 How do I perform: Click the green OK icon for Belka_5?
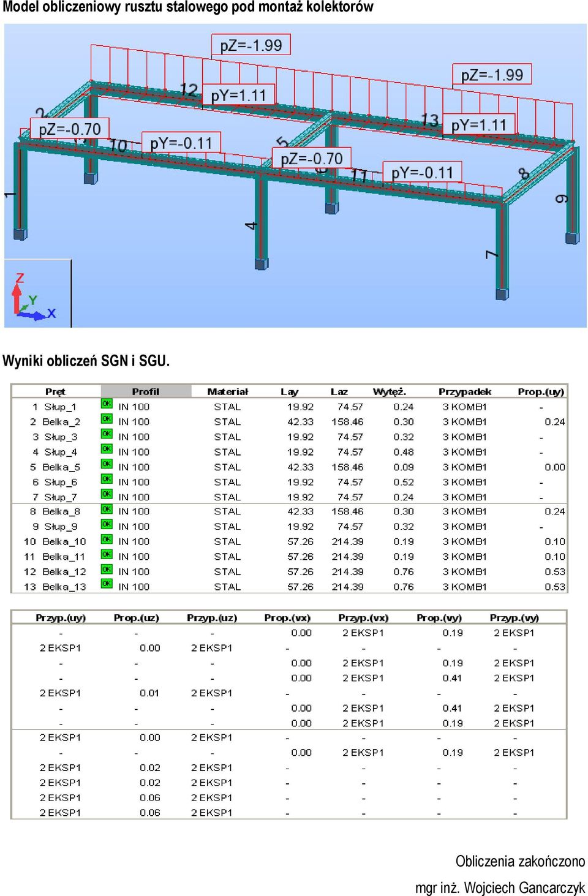click(x=107, y=464)
